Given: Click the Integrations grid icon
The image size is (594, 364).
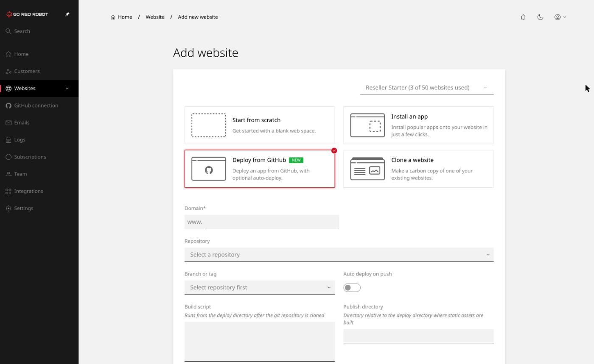Looking at the screenshot, I should point(8,191).
